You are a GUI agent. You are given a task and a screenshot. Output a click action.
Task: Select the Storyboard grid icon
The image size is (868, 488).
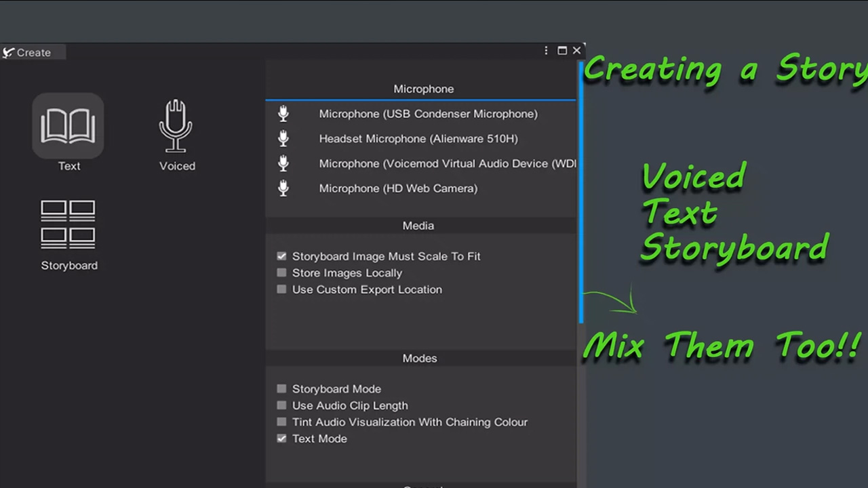[x=68, y=224]
